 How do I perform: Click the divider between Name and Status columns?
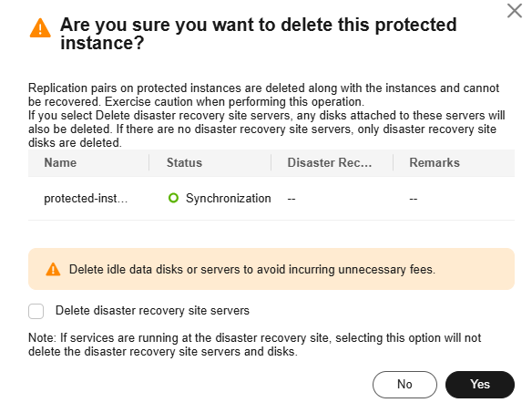pos(149,162)
